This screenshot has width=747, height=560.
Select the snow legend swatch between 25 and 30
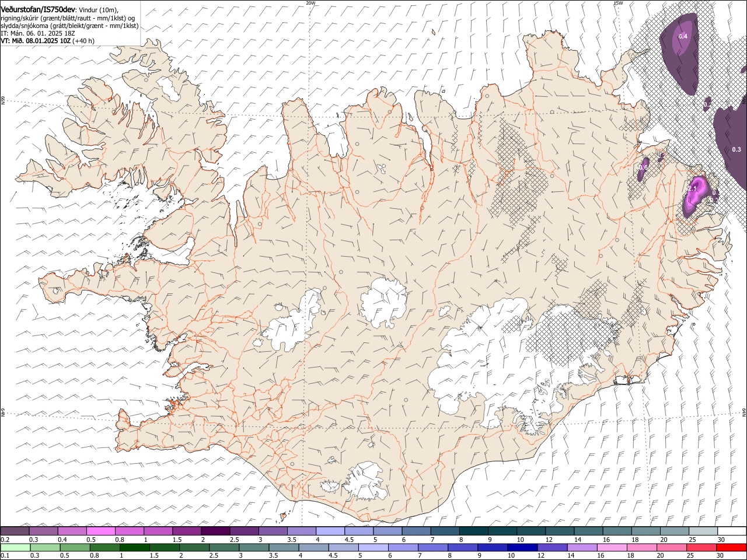coord(704,531)
